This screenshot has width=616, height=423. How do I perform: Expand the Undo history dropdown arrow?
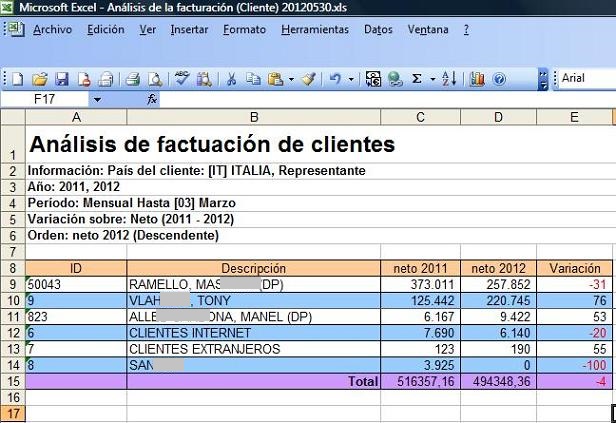(351, 78)
